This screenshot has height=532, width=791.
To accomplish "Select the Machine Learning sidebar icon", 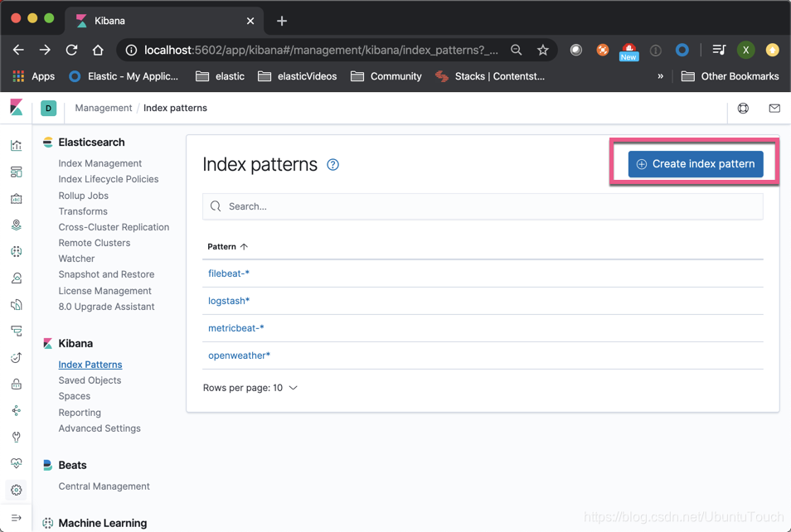I will [x=16, y=251].
